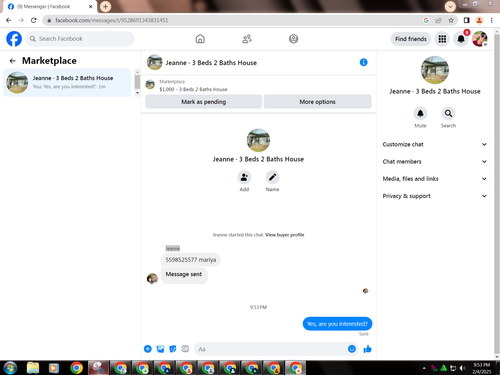Reload the page in browser toolbar
This screenshot has width=500, height=375.
34,20
